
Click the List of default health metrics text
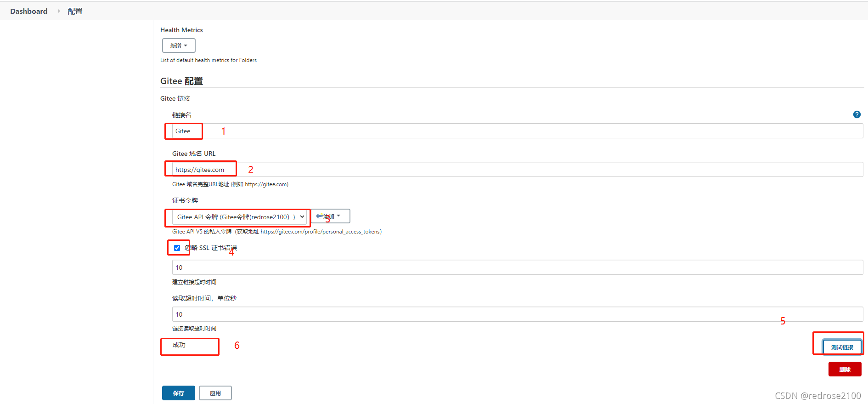pyautogui.click(x=209, y=60)
